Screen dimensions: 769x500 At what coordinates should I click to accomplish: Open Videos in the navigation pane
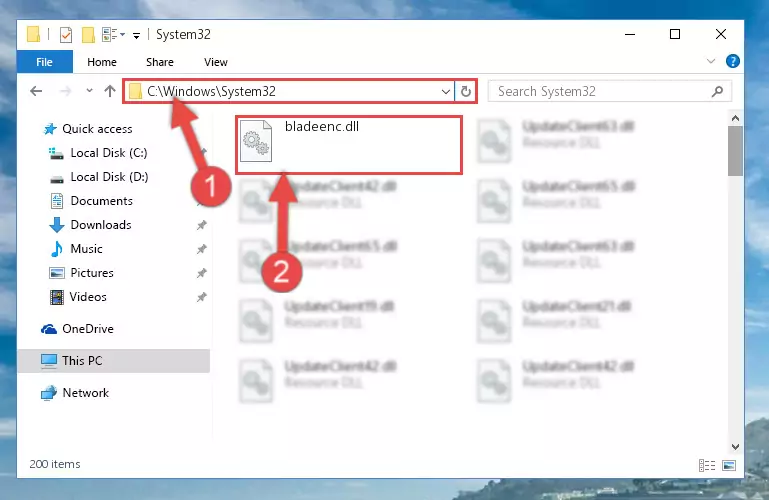88,297
